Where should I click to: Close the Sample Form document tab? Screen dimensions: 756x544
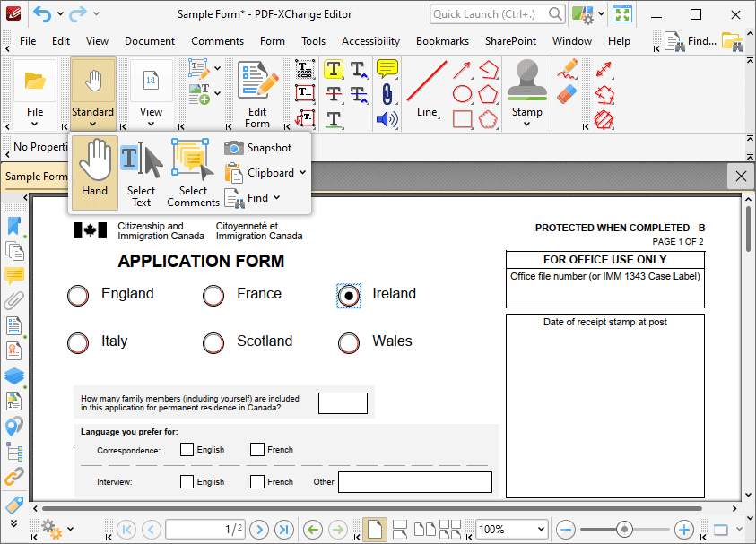click(x=741, y=177)
